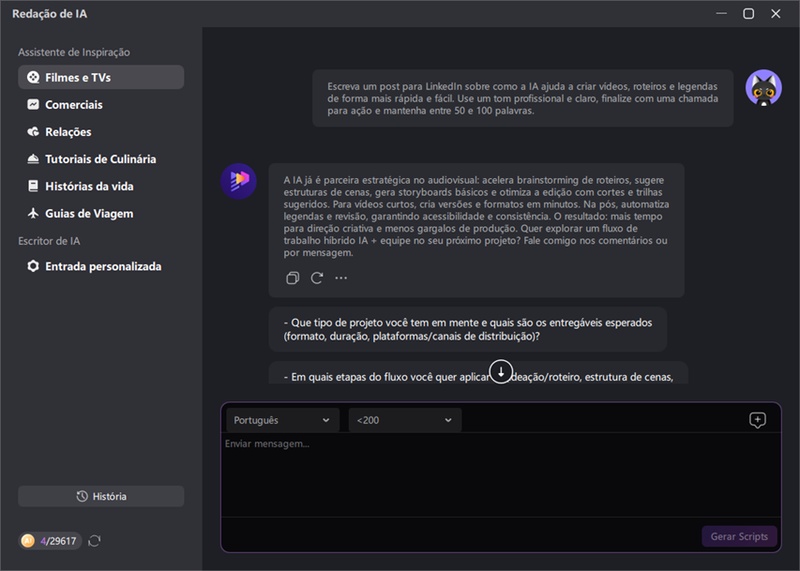Maximize the Redação de IA window

pos(748,14)
